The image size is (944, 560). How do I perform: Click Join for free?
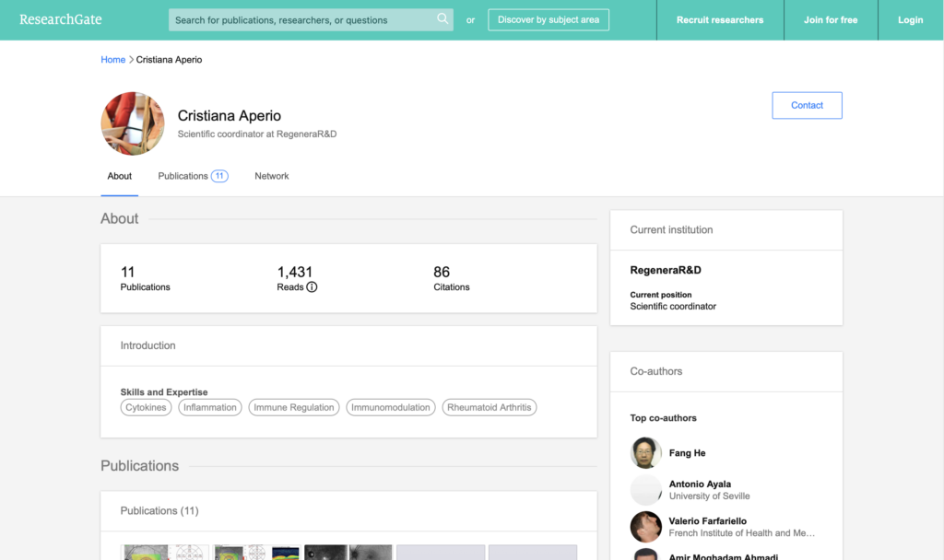pos(831,20)
